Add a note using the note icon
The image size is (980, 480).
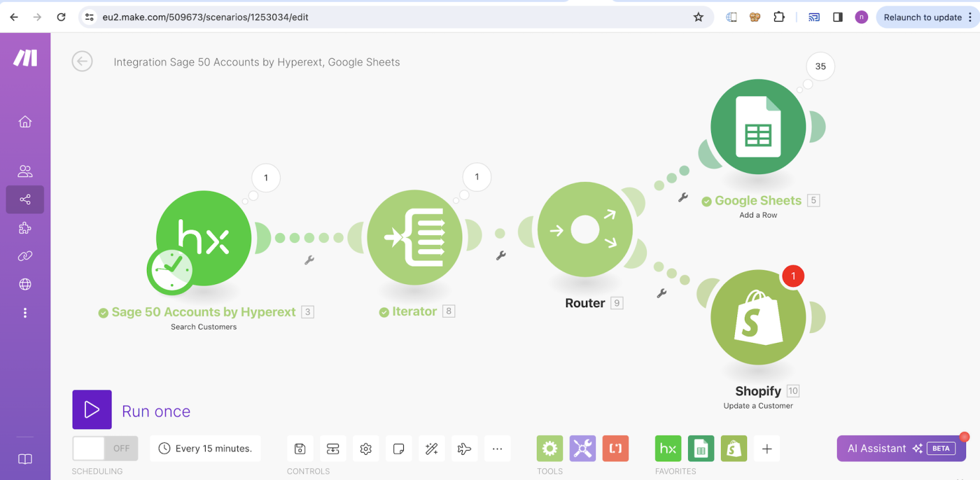[x=398, y=449]
